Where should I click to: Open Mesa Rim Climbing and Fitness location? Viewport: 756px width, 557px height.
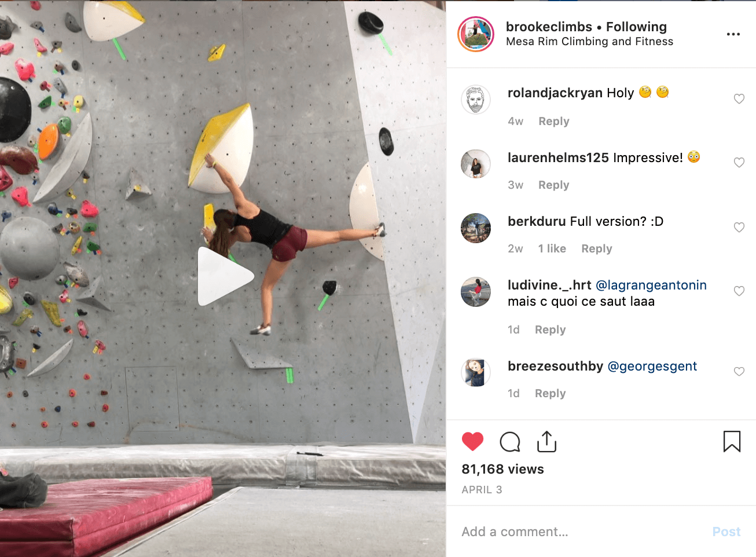[589, 42]
